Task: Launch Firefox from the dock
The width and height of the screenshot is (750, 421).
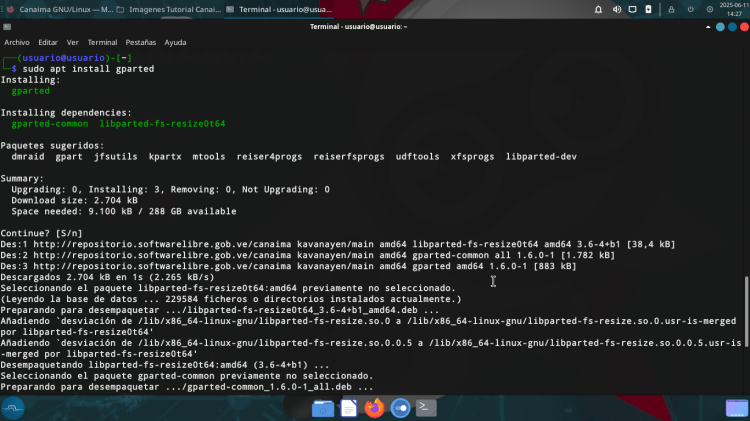Action: 375,408
